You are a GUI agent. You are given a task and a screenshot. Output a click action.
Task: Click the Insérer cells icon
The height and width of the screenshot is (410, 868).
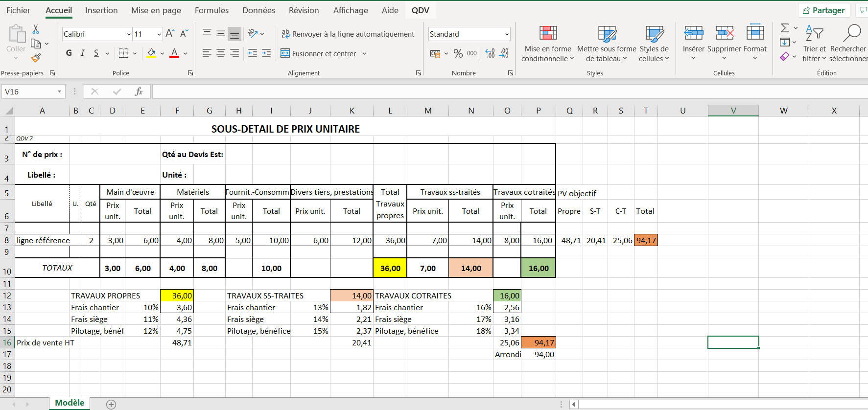point(693,33)
